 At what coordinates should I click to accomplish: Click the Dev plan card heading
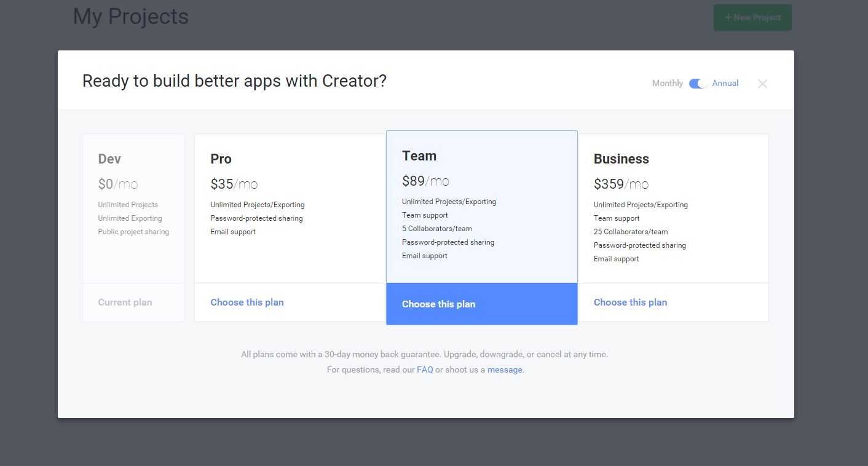pyautogui.click(x=109, y=159)
